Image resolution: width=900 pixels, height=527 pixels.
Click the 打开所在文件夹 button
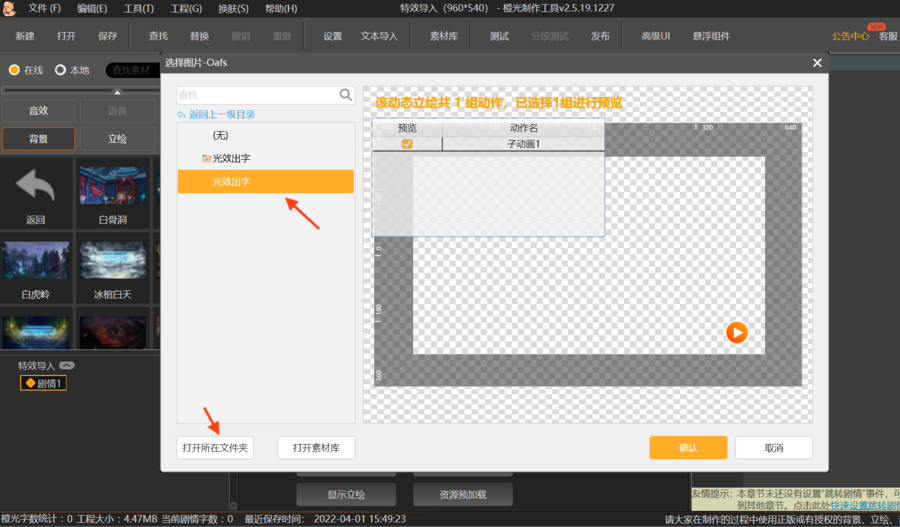(x=215, y=447)
